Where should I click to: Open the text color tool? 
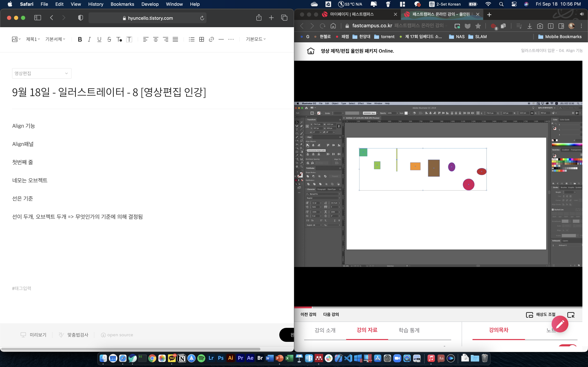point(119,39)
